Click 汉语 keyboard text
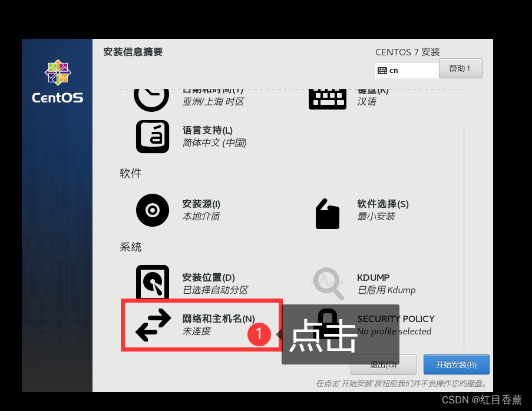 click(367, 101)
